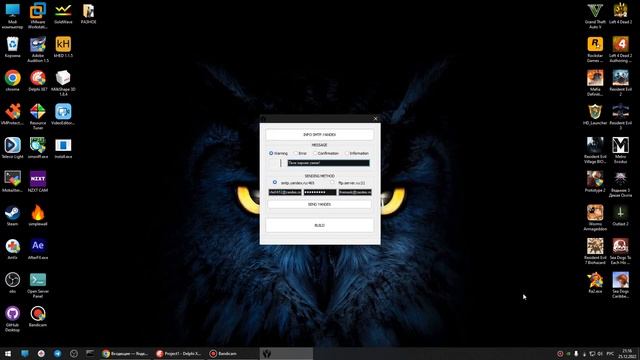This screenshot has width=640, height=360.
Task: Open Telegram from the taskbar
Action: pos(58,353)
